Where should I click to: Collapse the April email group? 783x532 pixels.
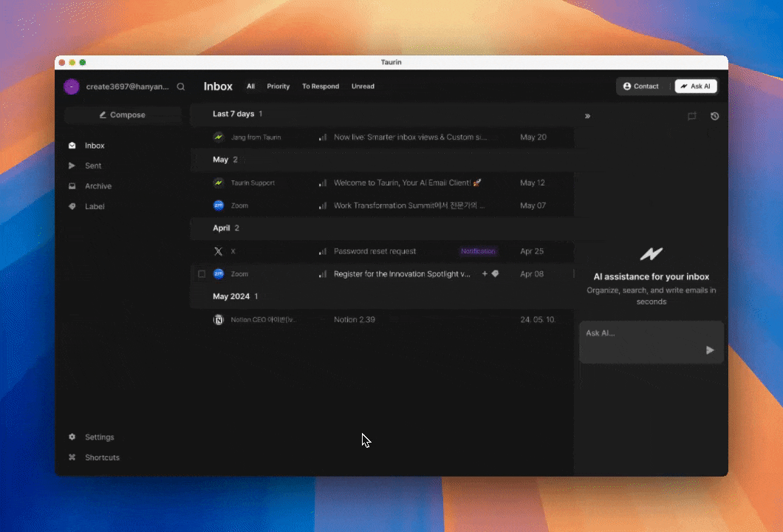222,228
